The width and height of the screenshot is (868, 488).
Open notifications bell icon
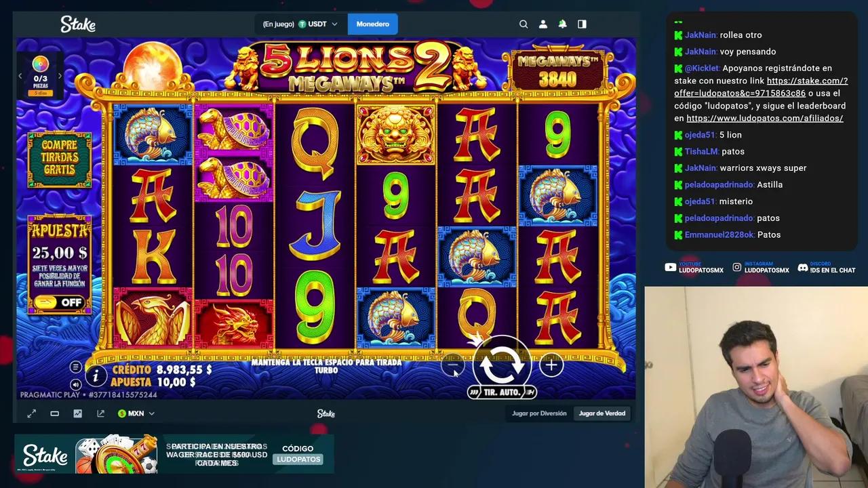(x=562, y=24)
